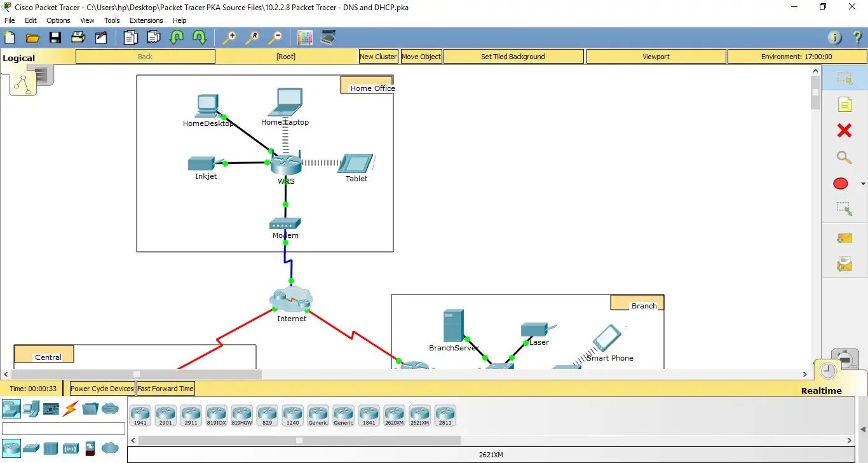Click Power Cycle Devices

[102, 389]
